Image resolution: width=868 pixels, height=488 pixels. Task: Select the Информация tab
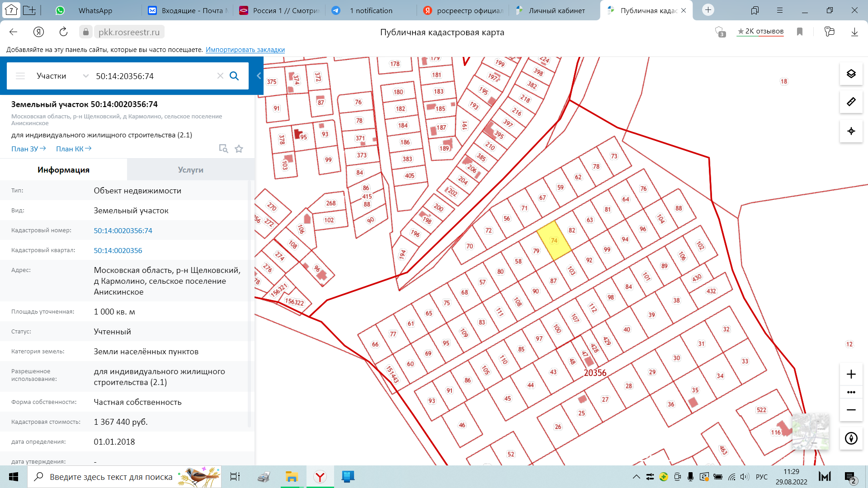point(63,170)
